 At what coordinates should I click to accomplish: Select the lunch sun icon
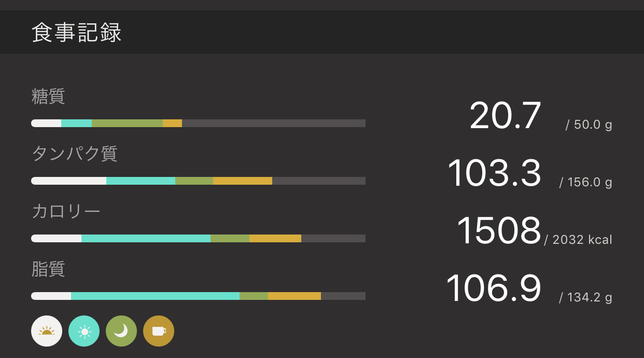pos(84,331)
